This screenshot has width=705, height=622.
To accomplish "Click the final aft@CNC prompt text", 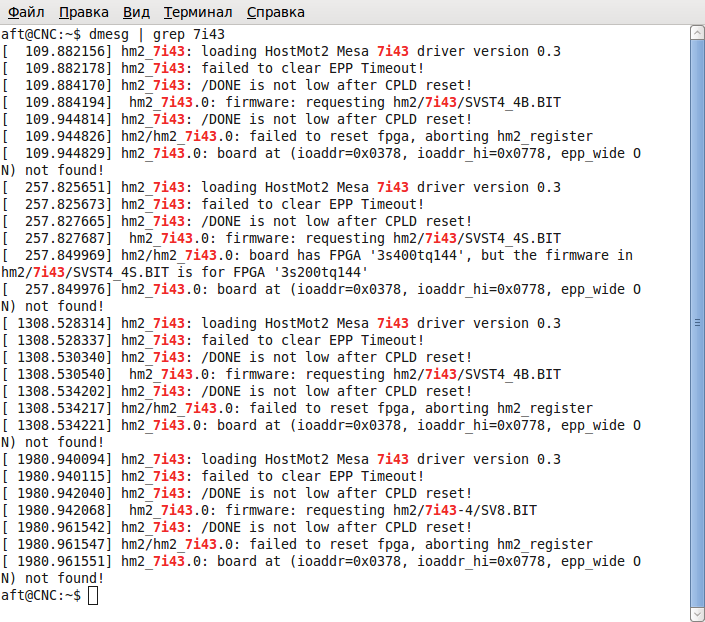I will pyautogui.click(x=40, y=596).
